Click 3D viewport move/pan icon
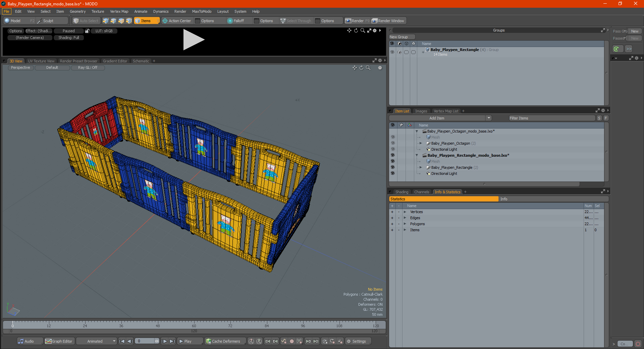 [x=355, y=68]
